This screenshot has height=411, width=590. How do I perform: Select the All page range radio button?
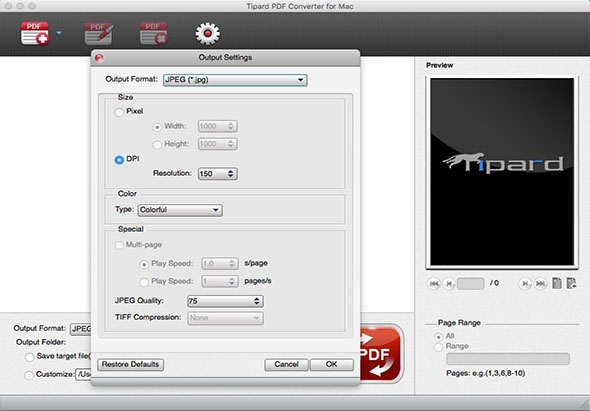click(438, 337)
